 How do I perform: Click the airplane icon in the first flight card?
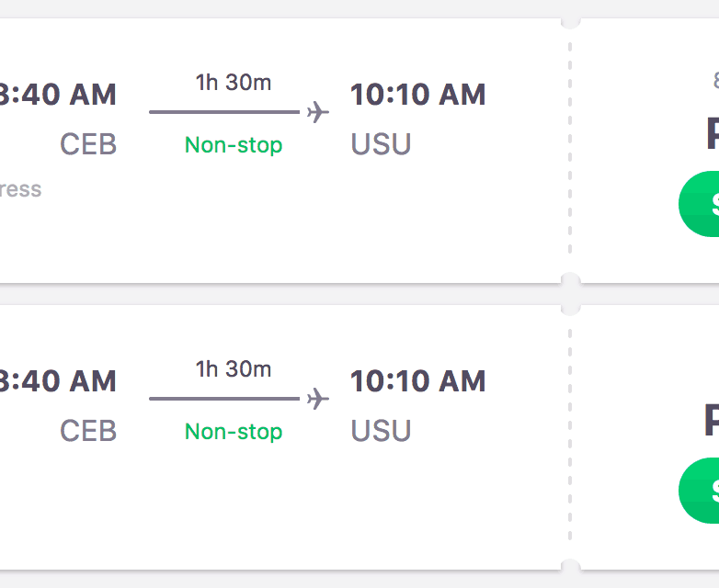[318, 112]
